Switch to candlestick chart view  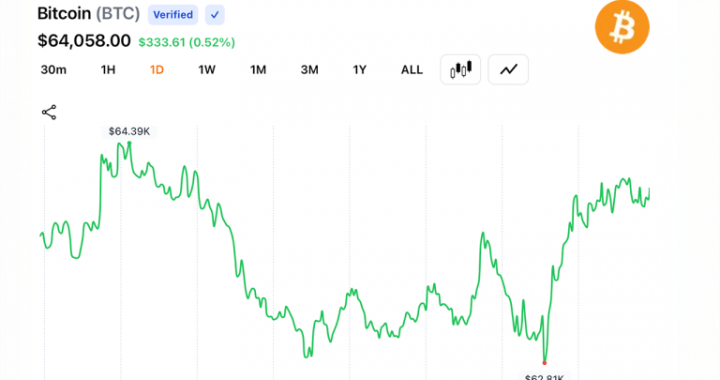(461, 70)
